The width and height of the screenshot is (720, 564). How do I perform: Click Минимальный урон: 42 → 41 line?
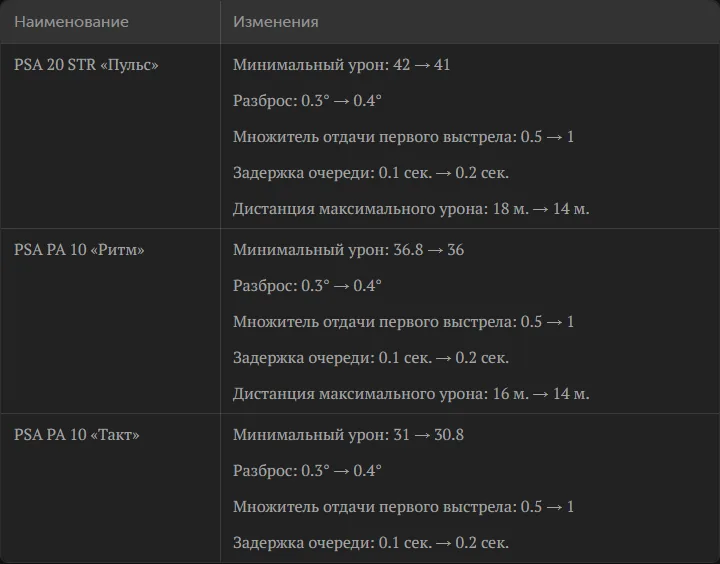342,65
